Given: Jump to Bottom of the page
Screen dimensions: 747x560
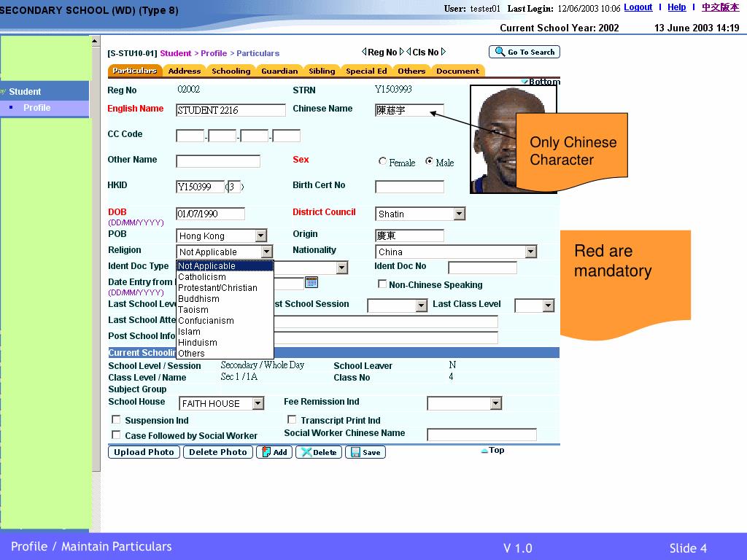Looking at the screenshot, I should click(x=541, y=82).
